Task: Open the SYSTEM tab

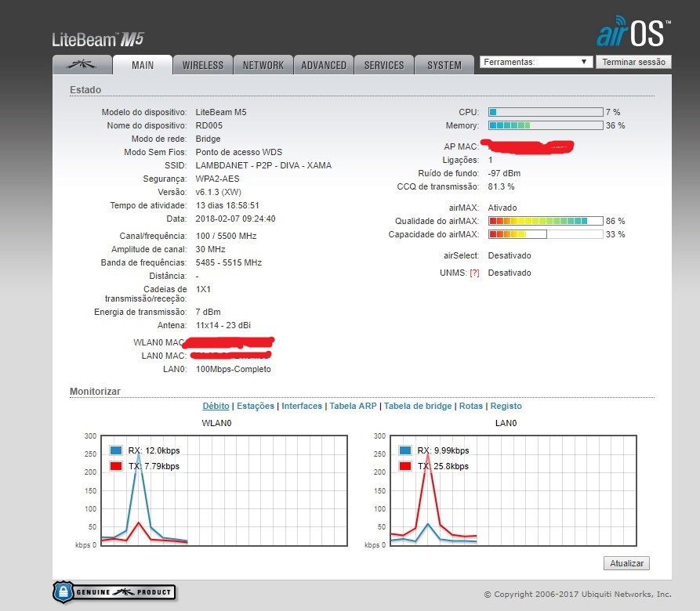Action: (x=444, y=65)
